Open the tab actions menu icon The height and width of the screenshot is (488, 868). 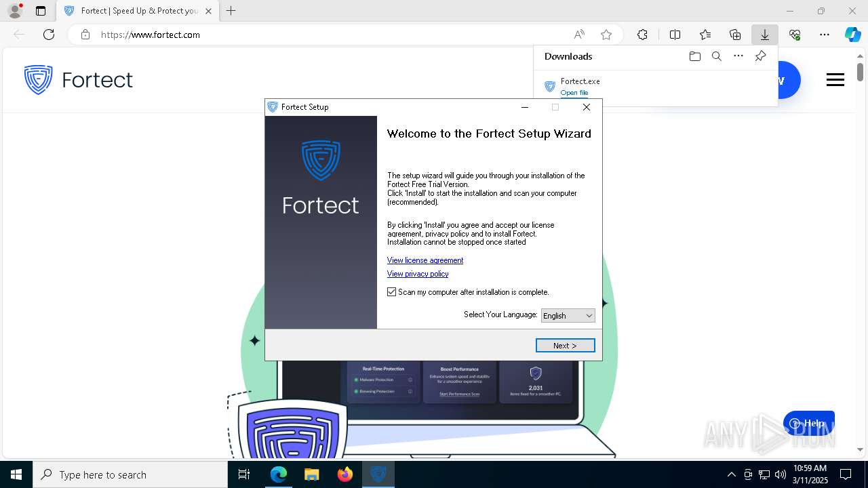41,11
